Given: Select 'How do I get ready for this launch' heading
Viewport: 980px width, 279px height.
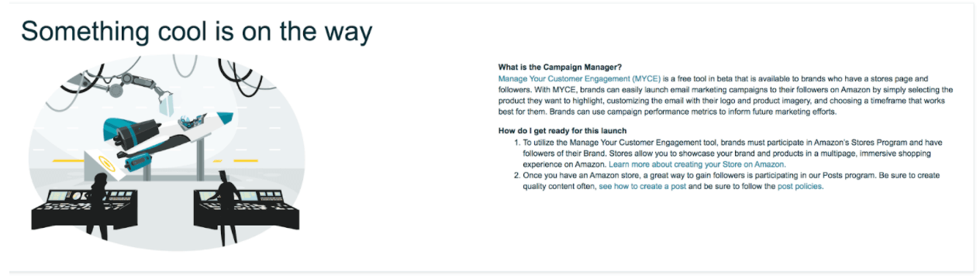Looking at the screenshot, I should pyautogui.click(x=562, y=130).
